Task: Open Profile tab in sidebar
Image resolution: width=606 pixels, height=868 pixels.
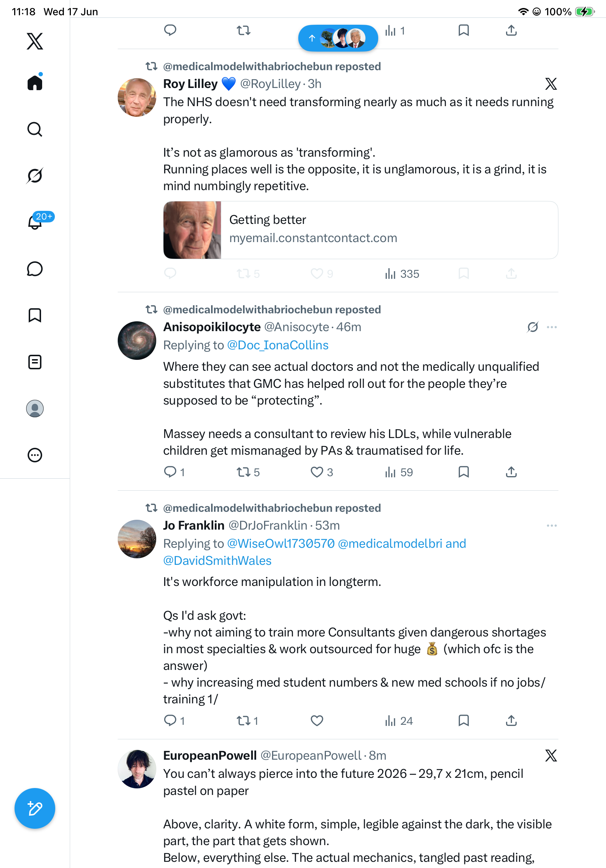Action: click(35, 409)
